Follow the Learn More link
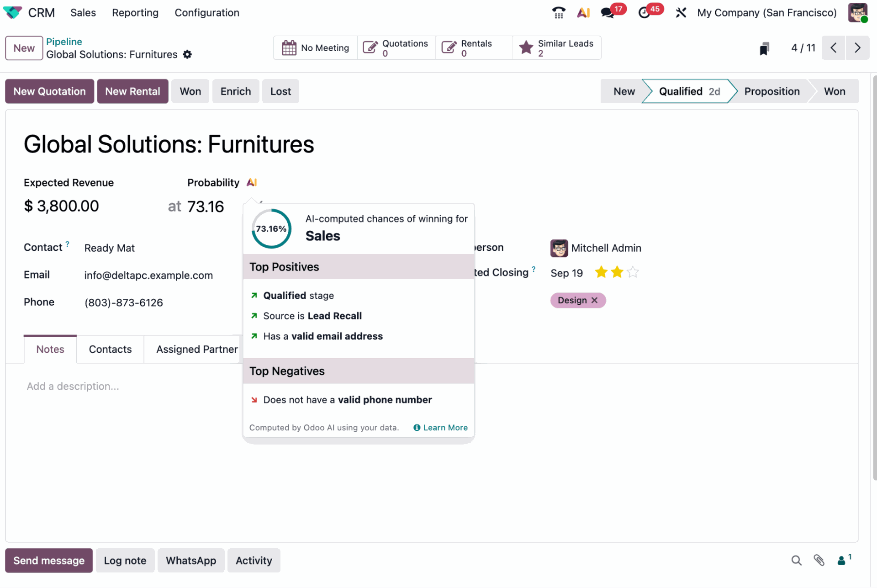877x588 pixels. (x=445, y=428)
